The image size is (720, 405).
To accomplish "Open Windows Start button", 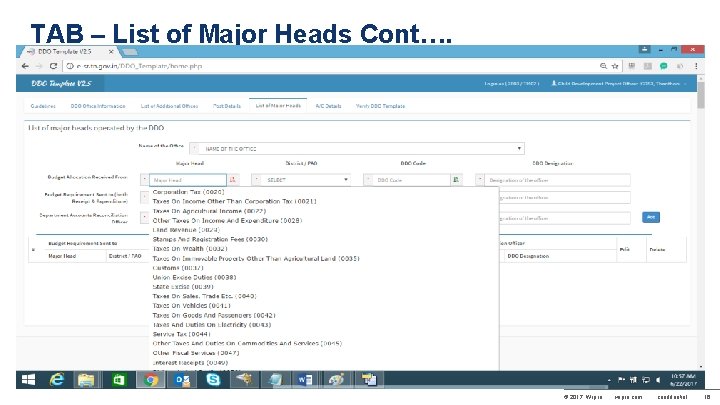I will click(28, 380).
